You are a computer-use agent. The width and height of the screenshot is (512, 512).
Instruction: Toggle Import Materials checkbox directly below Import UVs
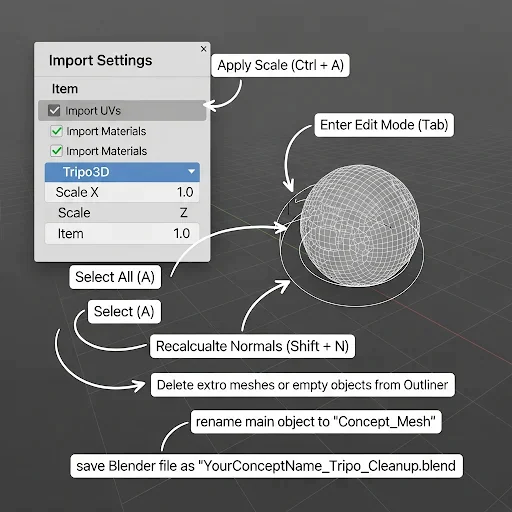(56, 131)
